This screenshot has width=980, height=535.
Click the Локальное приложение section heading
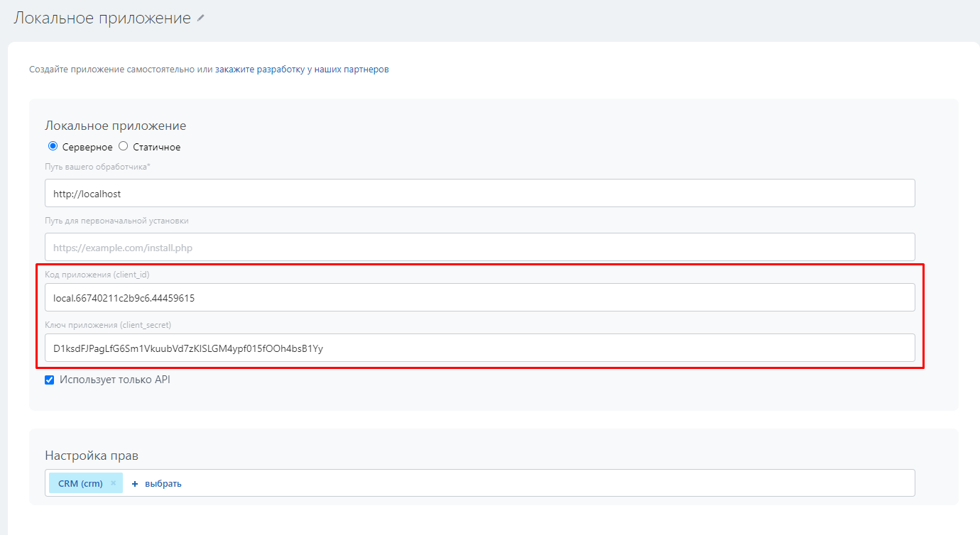pos(116,126)
